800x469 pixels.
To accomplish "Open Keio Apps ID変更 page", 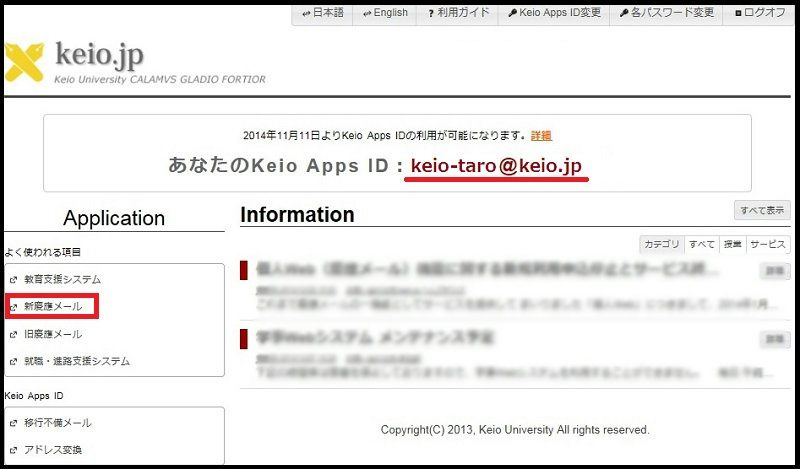I will 554,13.
